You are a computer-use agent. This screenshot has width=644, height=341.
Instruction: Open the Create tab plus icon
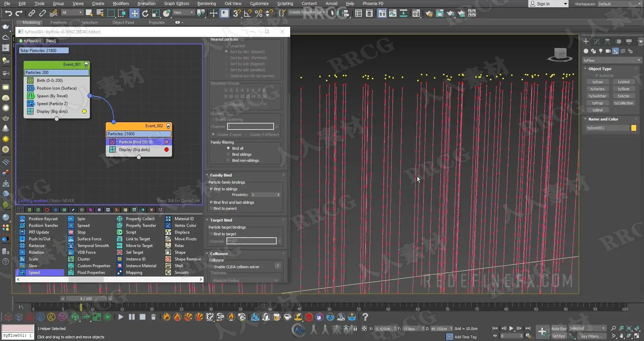[x=586, y=41]
